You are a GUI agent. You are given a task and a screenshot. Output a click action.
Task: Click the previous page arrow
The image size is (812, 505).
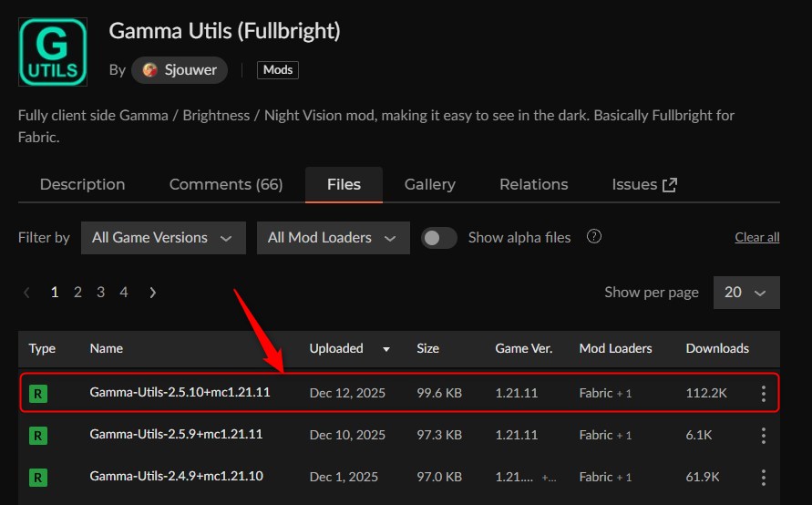pos(26,293)
